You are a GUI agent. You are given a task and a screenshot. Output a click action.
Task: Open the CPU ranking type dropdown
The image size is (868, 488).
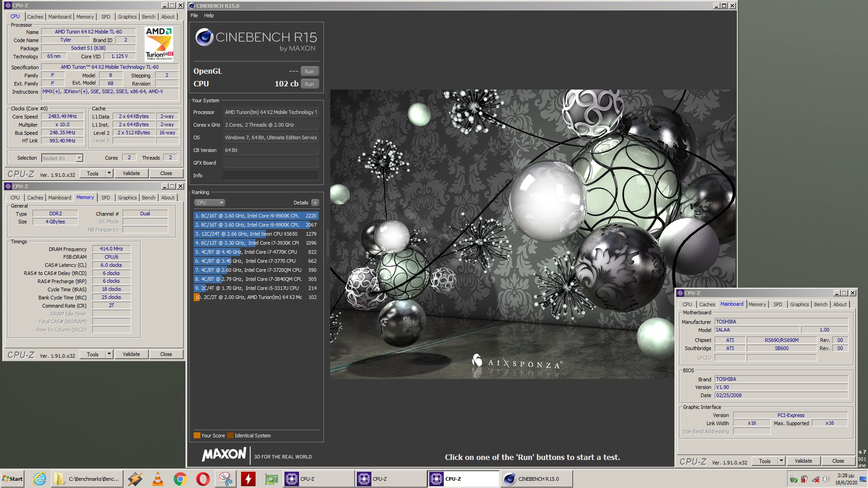pos(209,203)
